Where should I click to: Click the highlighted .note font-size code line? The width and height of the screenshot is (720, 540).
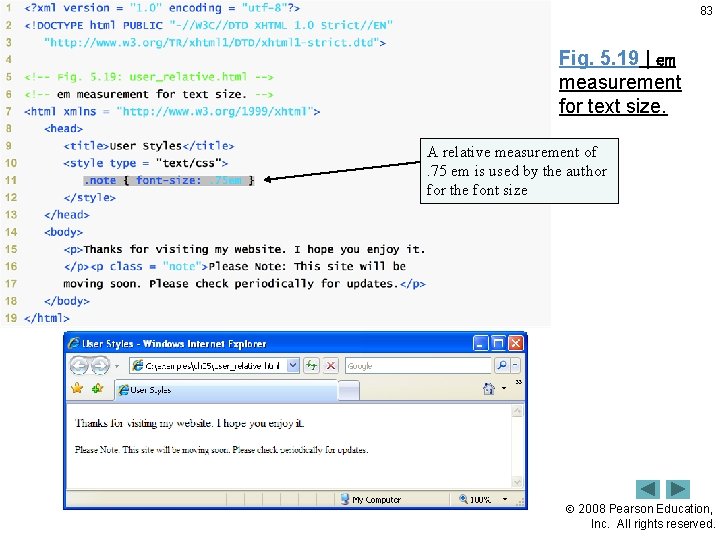coord(169,180)
